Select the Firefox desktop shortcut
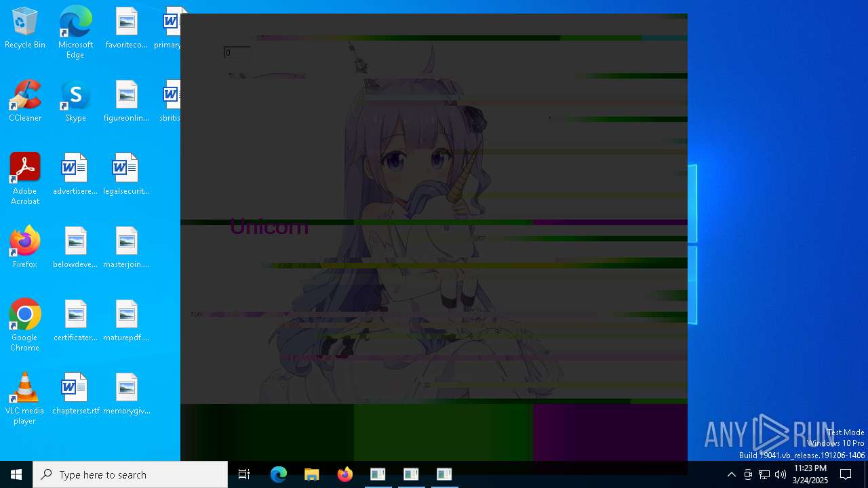The height and width of the screenshot is (488, 868). click(x=25, y=248)
